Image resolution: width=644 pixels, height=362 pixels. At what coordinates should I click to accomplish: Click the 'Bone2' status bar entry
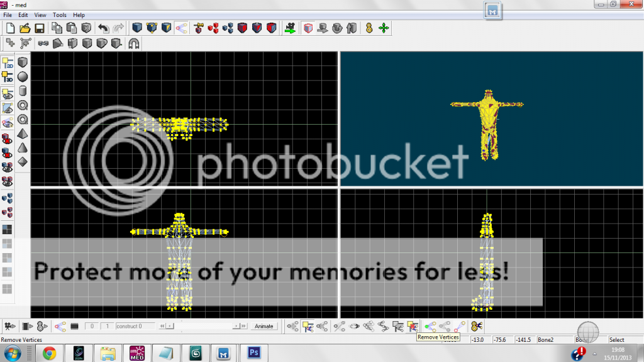coord(545,340)
